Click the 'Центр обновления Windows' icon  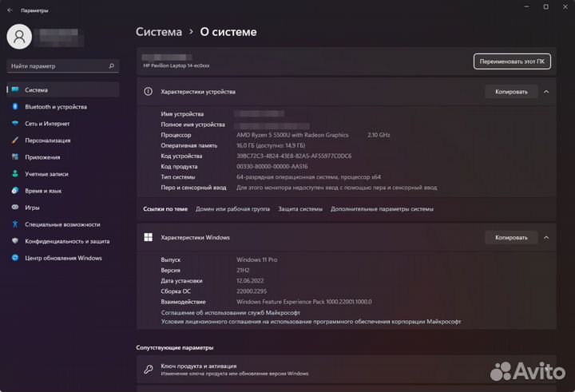pos(15,258)
